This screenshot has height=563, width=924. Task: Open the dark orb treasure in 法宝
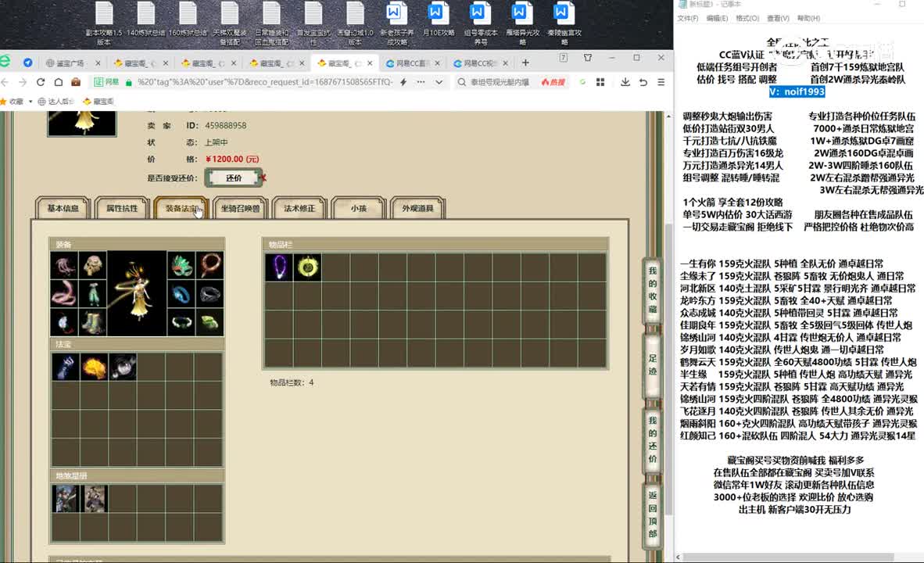pyautogui.click(x=123, y=367)
